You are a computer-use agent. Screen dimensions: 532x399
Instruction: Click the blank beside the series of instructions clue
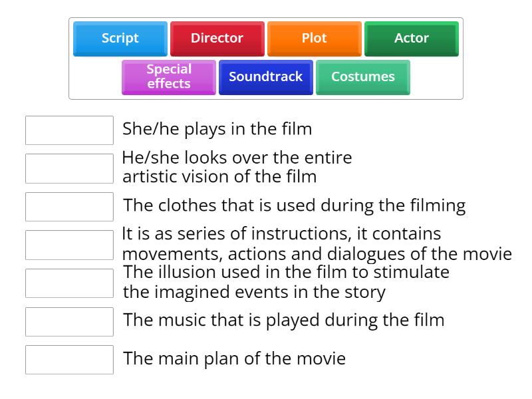[x=69, y=245]
